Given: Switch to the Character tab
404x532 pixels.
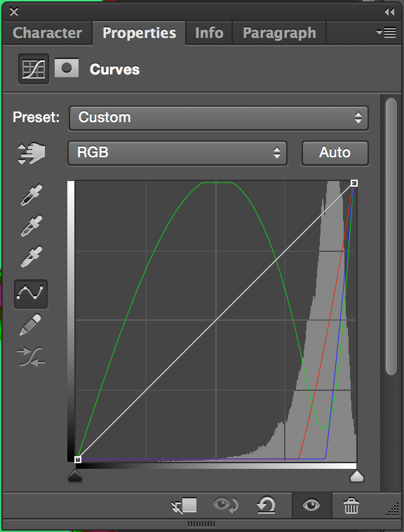Looking at the screenshot, I should pos(47,33).
